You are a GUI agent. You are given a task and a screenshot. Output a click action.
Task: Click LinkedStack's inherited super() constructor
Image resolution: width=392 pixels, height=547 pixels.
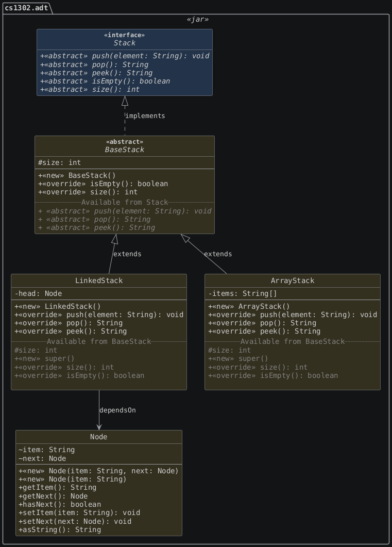tap(44, 359)
